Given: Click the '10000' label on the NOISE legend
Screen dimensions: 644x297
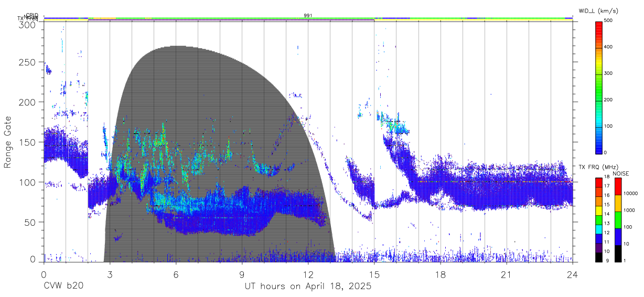Looking at the screenshot, I should [x=631, y=194].
